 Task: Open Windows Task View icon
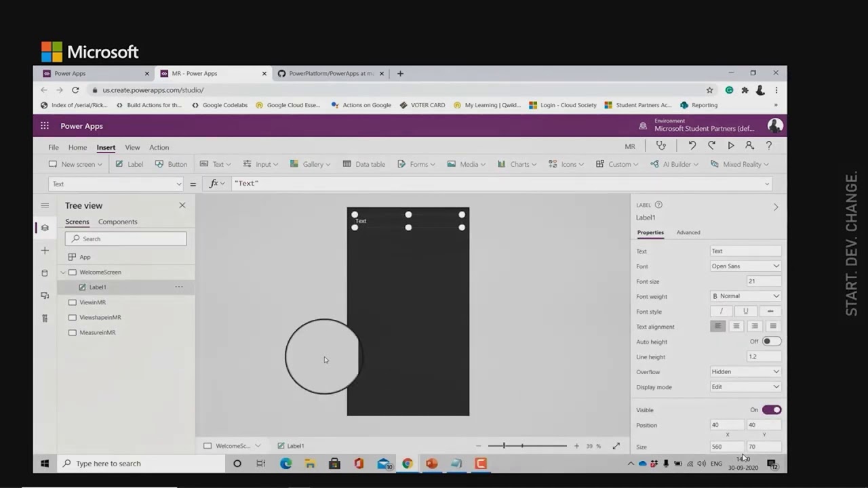(260, 464)
